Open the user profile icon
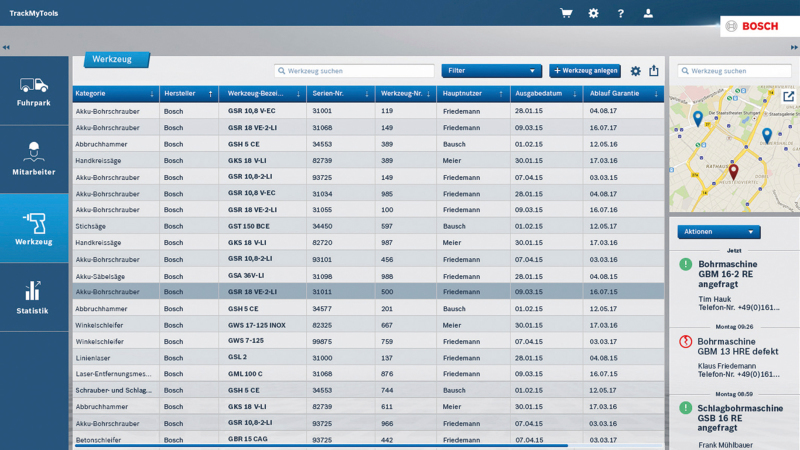 [648, 13]
